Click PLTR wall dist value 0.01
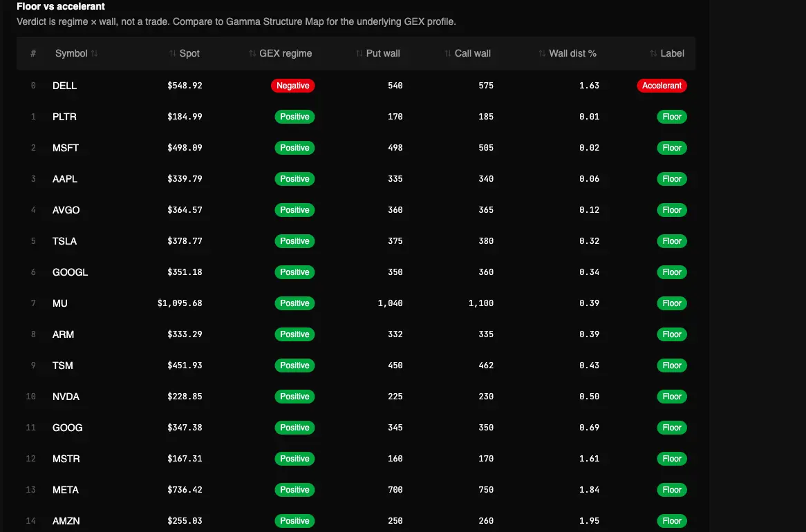Viewport: 806px width, 532px height. coord(589,117)
